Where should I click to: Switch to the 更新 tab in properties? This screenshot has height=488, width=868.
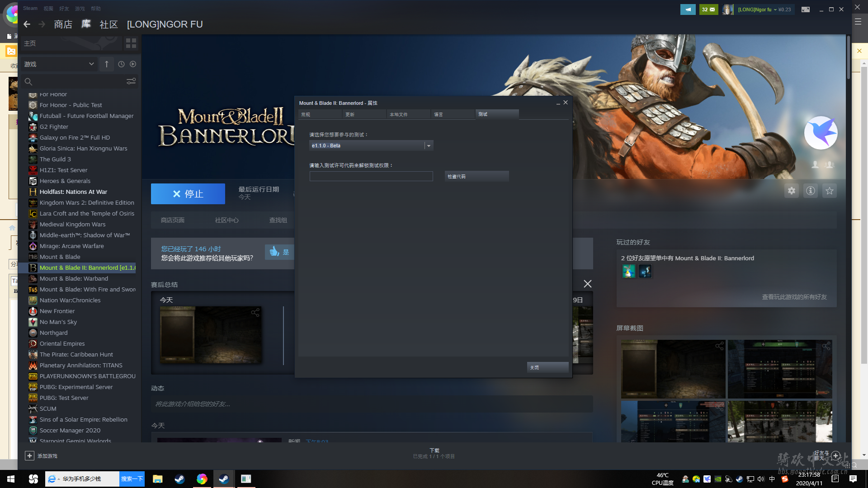pyautogui.click(x=364, y=114)
